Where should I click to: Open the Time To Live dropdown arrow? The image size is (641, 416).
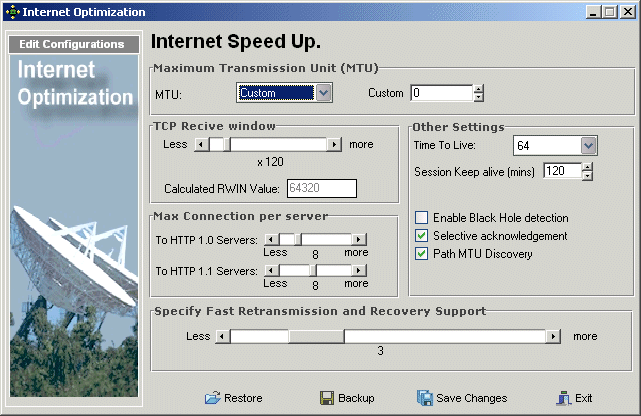point(588,145)
